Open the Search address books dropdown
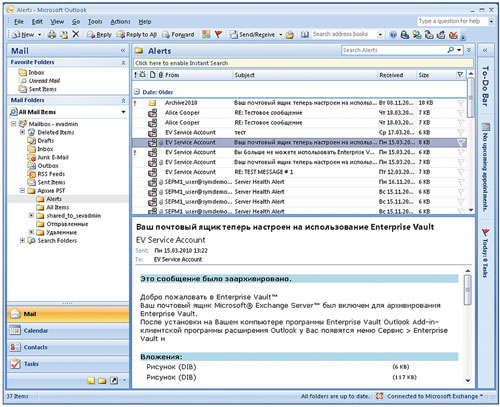500x407 pixels. [x=380, y=35]
